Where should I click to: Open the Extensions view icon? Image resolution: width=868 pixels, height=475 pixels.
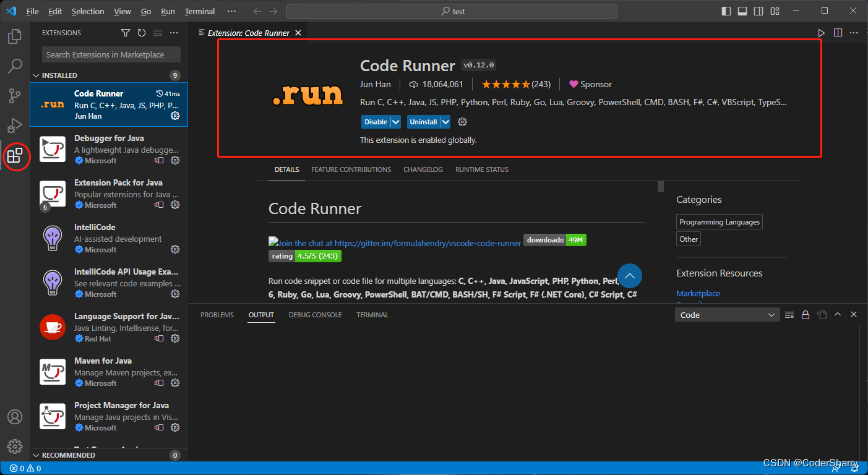point(15,156)
